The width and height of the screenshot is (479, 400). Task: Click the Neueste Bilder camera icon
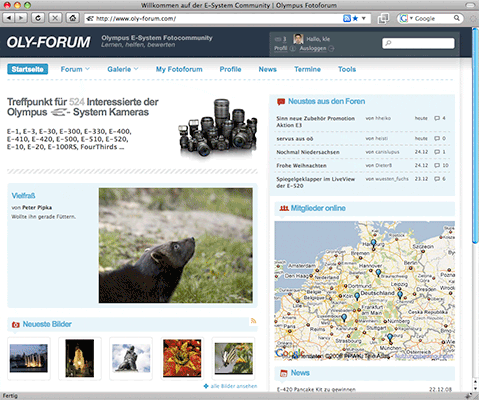click(x=15, y=324)
